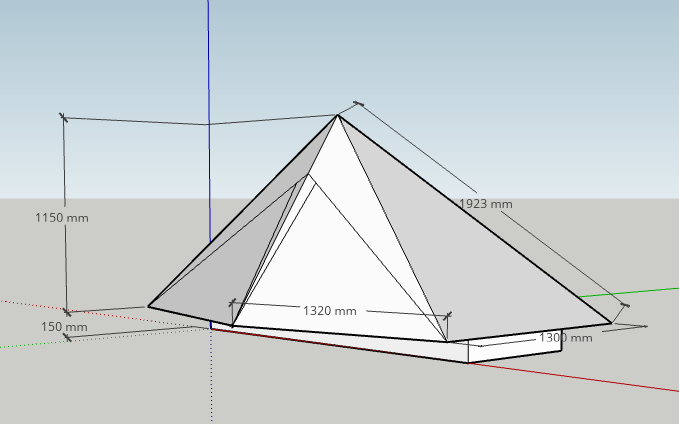The height and width of the screenshot is (424, 679).
Task: Click the 1320 mm dimension text
Action: [x=330, y=311]
